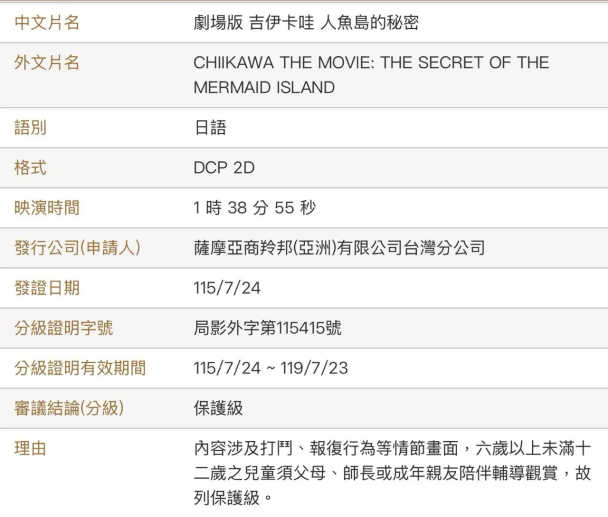Click the format value DCP 2D
Image resolution: width=608 pixels, height=517 pixels.
(224, 168)
